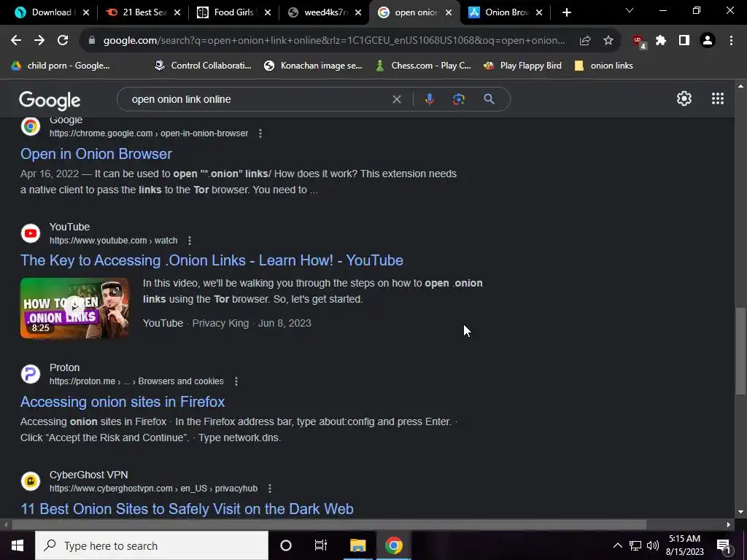Open Google quick settings gear

pos(684,98)
